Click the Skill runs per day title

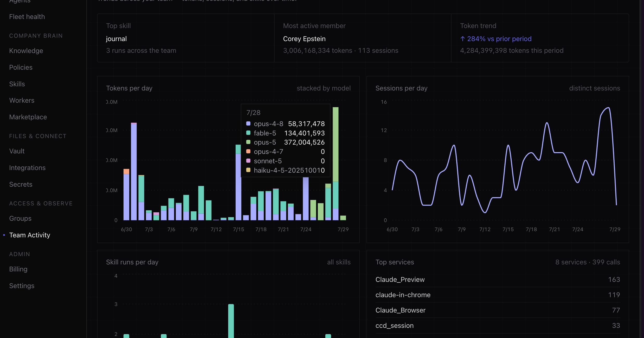(132, 262)
